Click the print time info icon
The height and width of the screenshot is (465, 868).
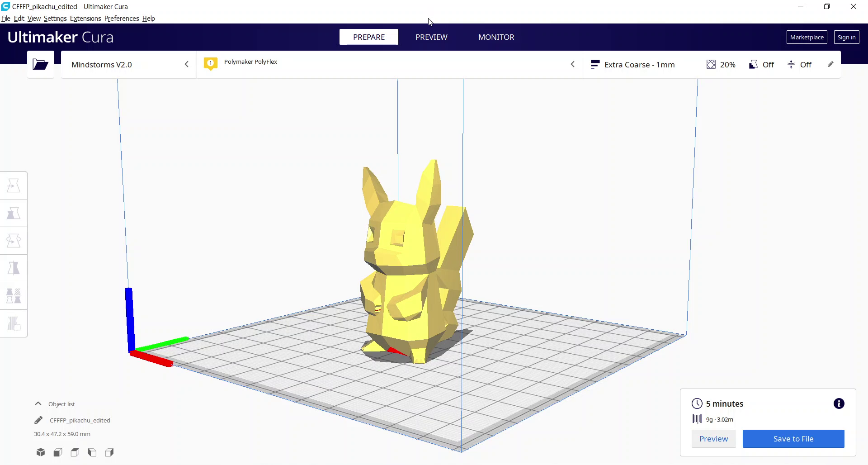click(x=839, y=403)
